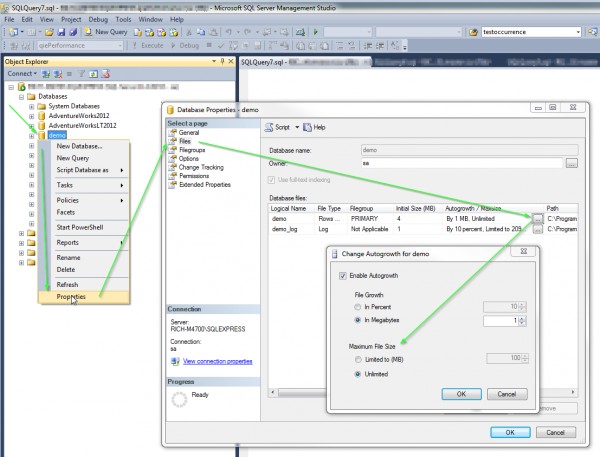The width and height of the screenshot is (600, 457).
Task: Click Properties in the context menu
Action: tap(71, 296)
